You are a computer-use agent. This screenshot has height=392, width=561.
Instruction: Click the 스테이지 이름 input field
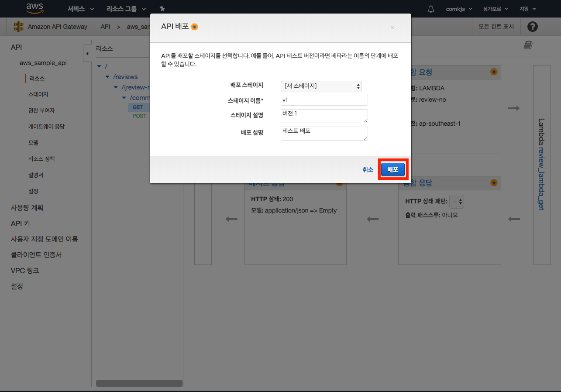(324, 100)
